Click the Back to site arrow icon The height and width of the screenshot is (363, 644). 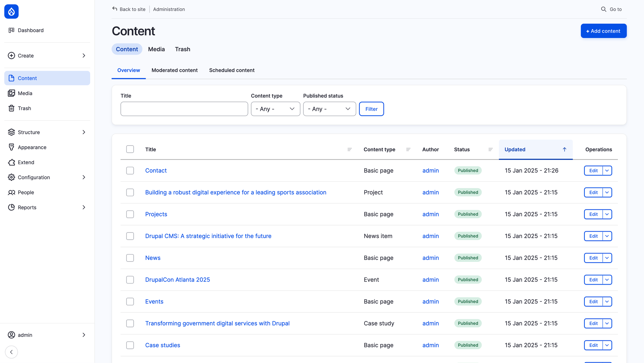click(x=115, y=9)
